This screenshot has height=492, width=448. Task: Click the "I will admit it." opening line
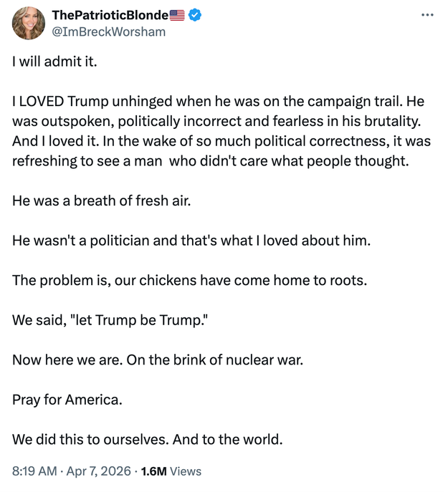pyautogui.click(x=54, y=62)
